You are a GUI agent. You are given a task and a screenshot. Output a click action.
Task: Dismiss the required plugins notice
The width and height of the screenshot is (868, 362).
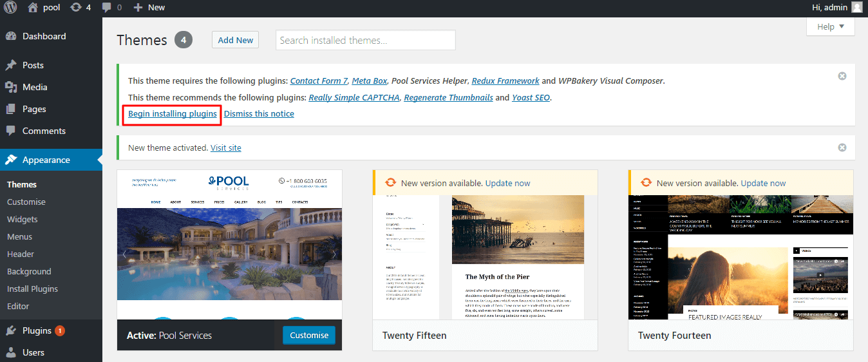coord(842,76)
